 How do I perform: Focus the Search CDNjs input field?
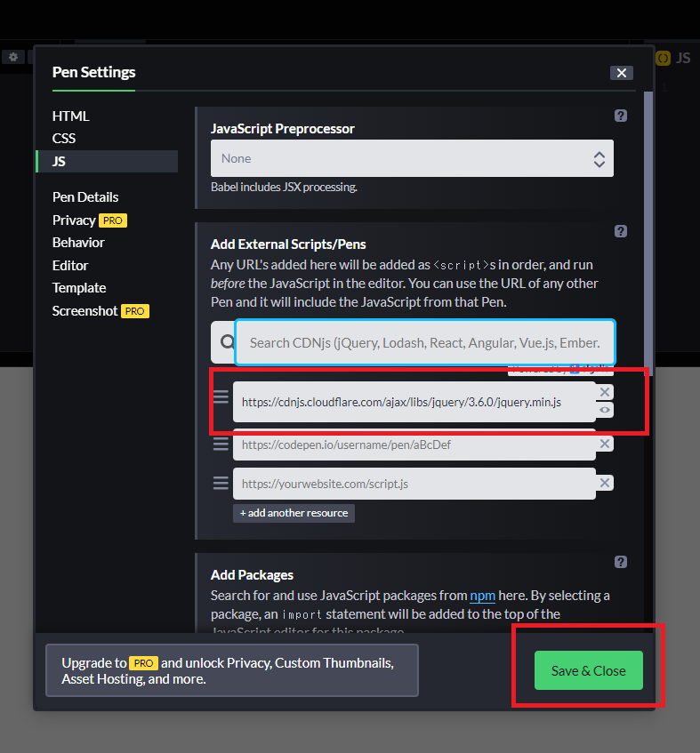[425, 342]
